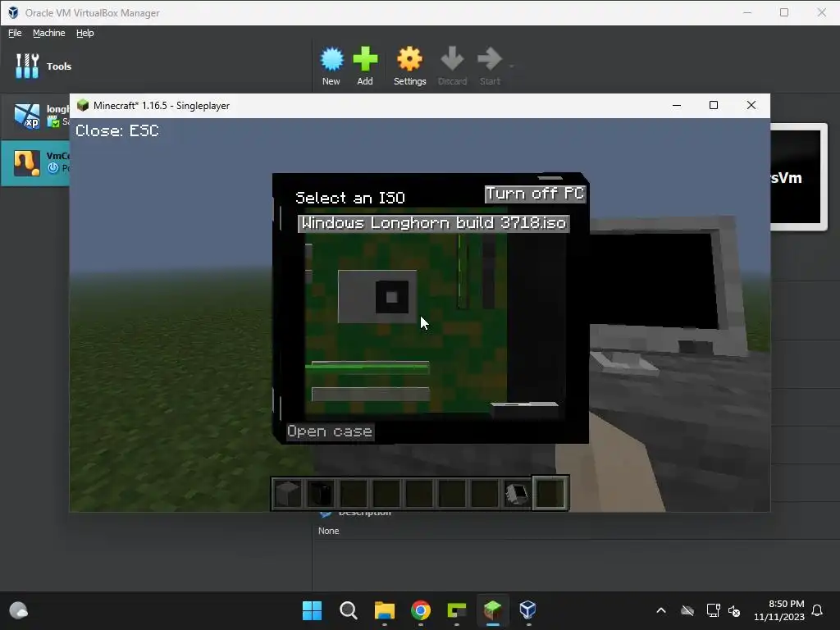Click the muted volume tray icon
The image size is (840, 630).
click(x=734, y=610)
